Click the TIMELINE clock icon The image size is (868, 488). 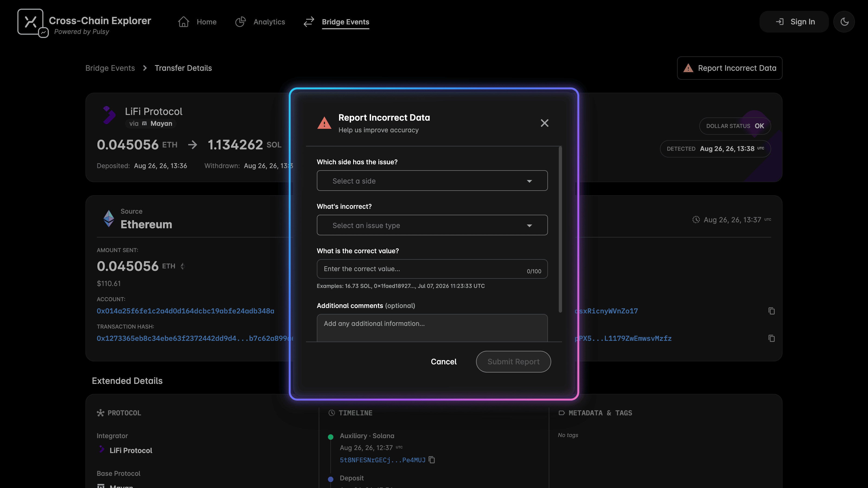331,413
